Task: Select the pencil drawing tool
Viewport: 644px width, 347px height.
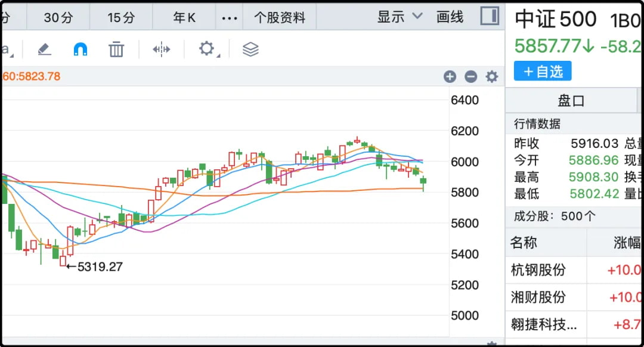Action: click(x=45, y=49)
